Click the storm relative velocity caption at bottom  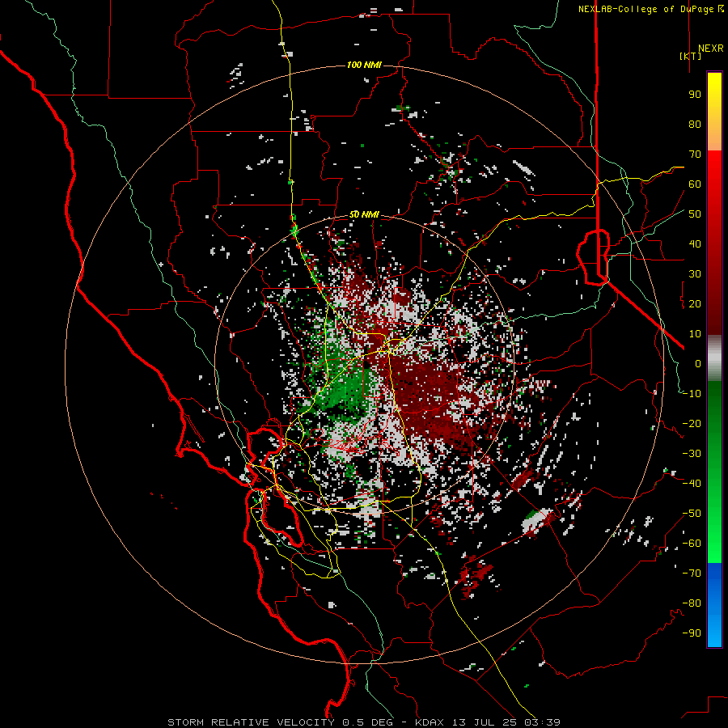coord(363,722)
